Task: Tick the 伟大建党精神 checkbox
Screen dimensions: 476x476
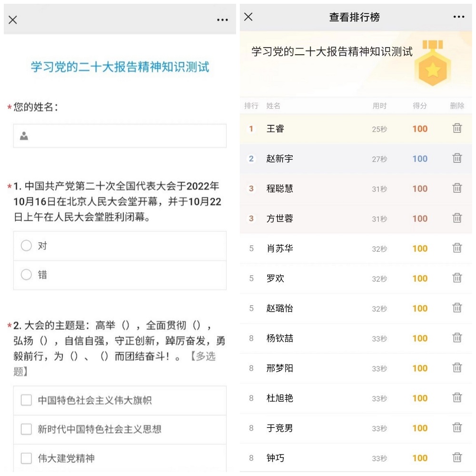Action: coord(27,458)
